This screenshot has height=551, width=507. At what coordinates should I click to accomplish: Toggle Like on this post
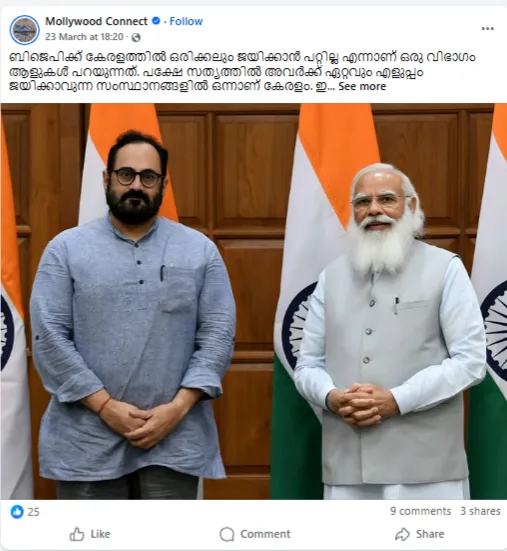tap(90, 534)
